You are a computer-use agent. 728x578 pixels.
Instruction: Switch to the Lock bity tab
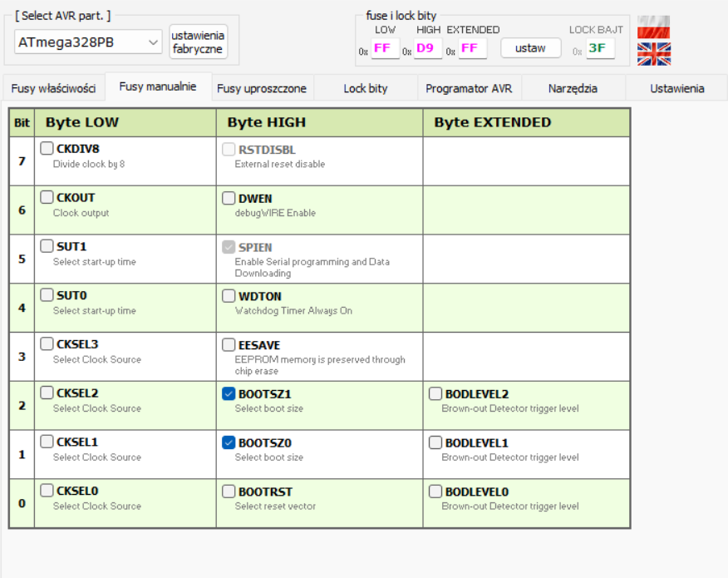(x=366, y=88)
